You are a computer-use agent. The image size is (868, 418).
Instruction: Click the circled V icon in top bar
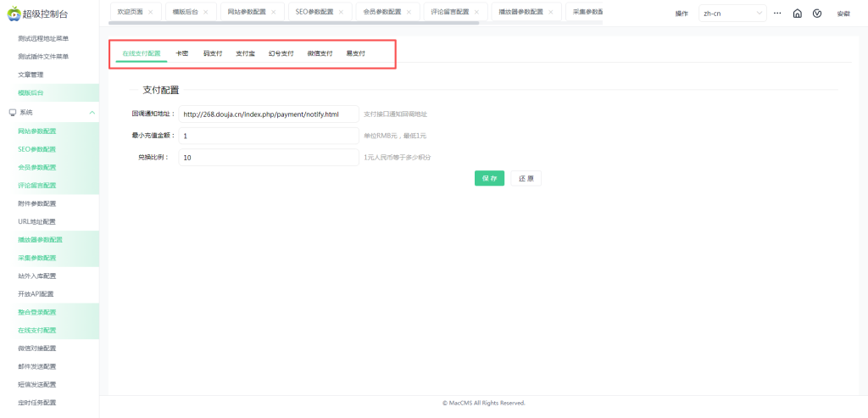pyautogui.click(x=817, y=14)
